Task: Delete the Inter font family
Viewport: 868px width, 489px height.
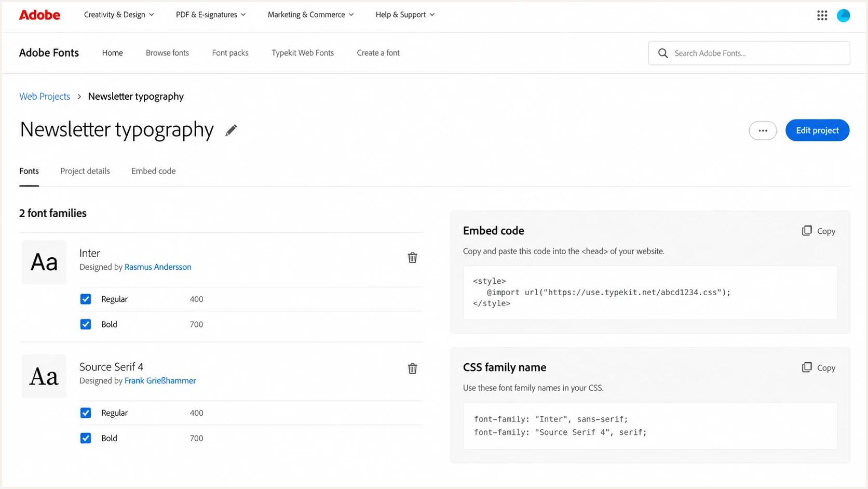Action: pyautogui.click(x=412, y=258)
